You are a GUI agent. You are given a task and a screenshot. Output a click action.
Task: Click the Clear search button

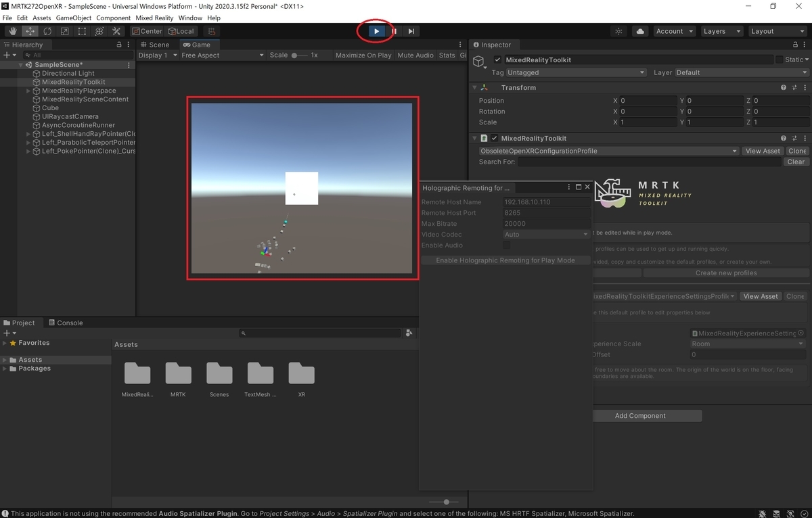point(796,162)
